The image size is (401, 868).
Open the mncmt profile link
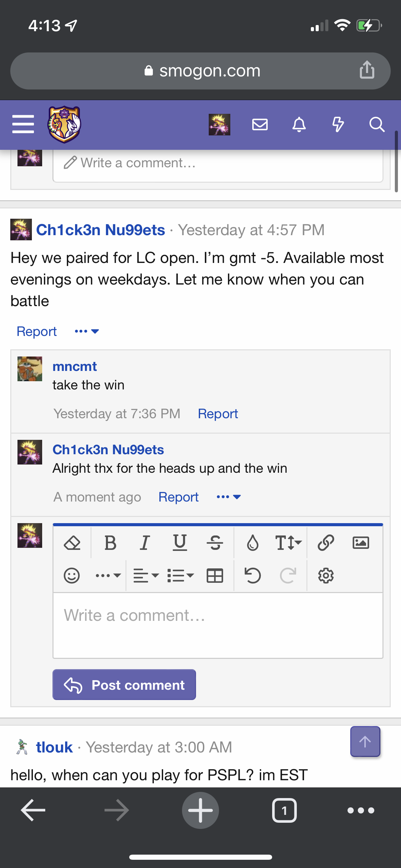pos(75,366)
